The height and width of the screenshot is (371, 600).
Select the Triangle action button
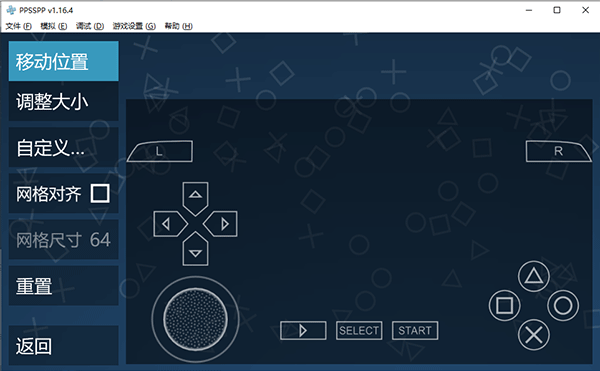pos(534,276)
